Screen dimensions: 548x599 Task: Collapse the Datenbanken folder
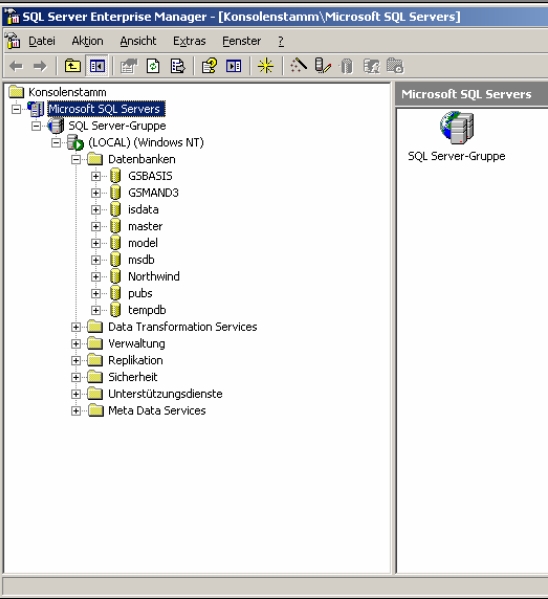point(76,159)
